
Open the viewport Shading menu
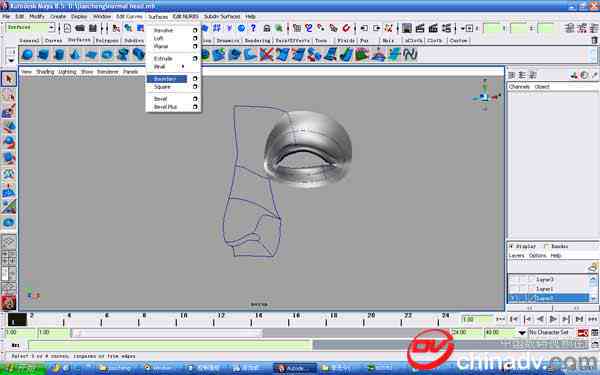click(x=45, y=72)
